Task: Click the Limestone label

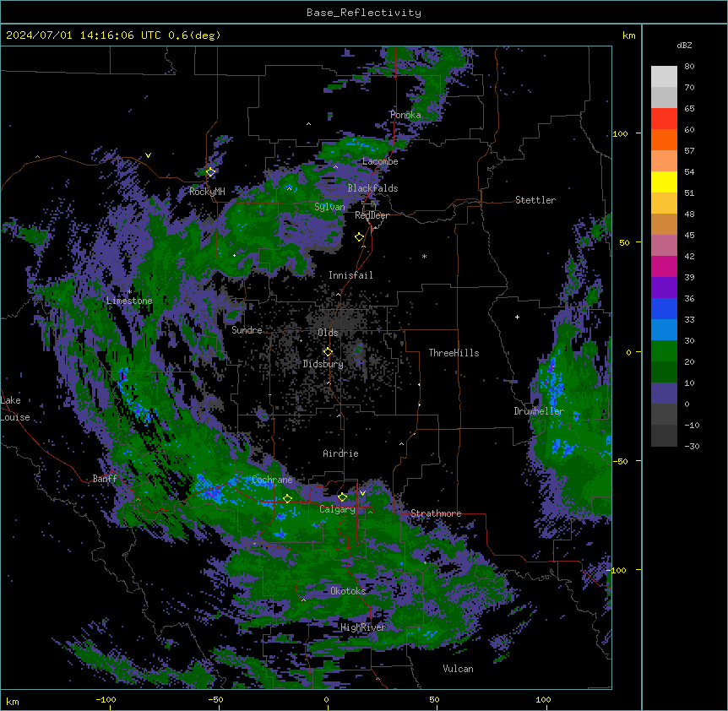Action: coord(129,301)
